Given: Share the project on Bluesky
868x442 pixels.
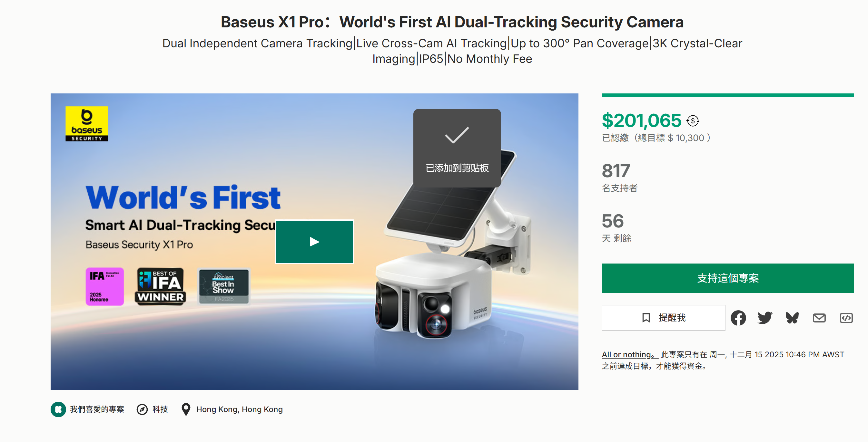Looking at the screenshot, I should 792,318.
